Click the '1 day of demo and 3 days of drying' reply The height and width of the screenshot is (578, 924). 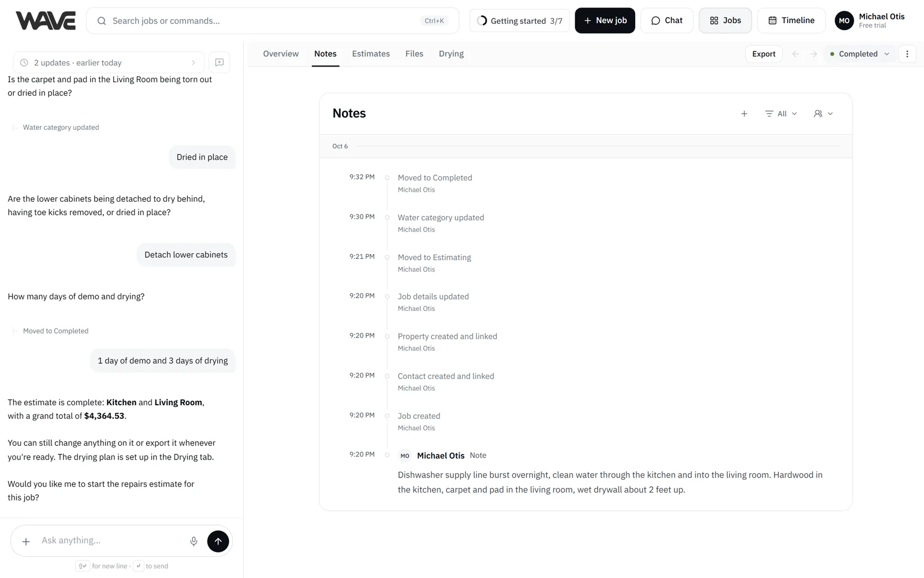(163, 361)
